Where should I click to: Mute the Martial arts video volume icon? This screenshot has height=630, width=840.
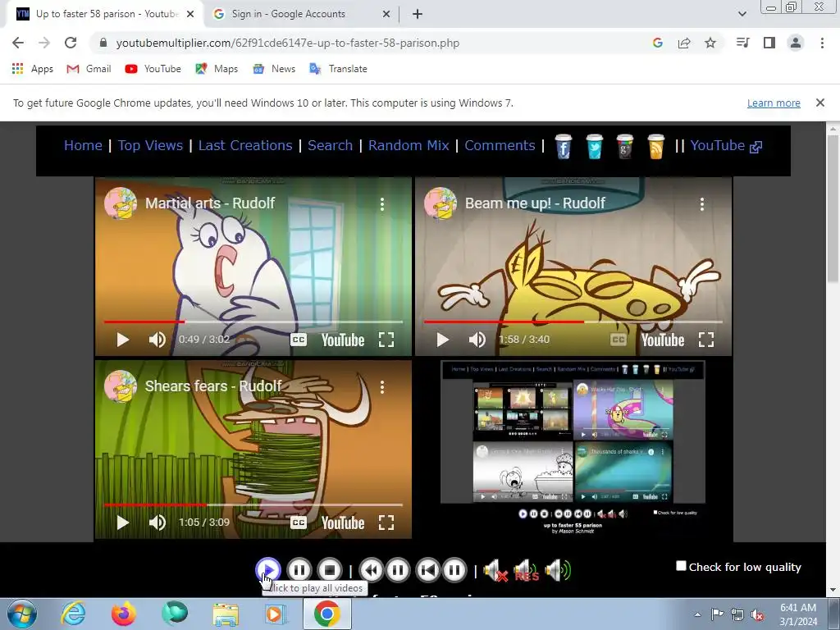pos(157,340)
